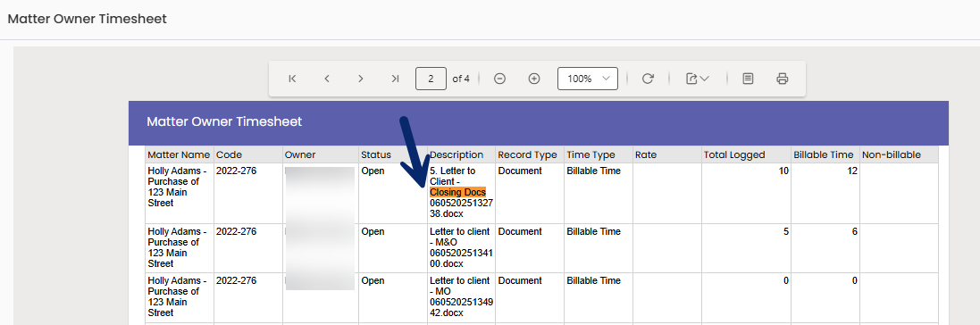
Task: Go to first page of report
Action: tap(292, 79)
